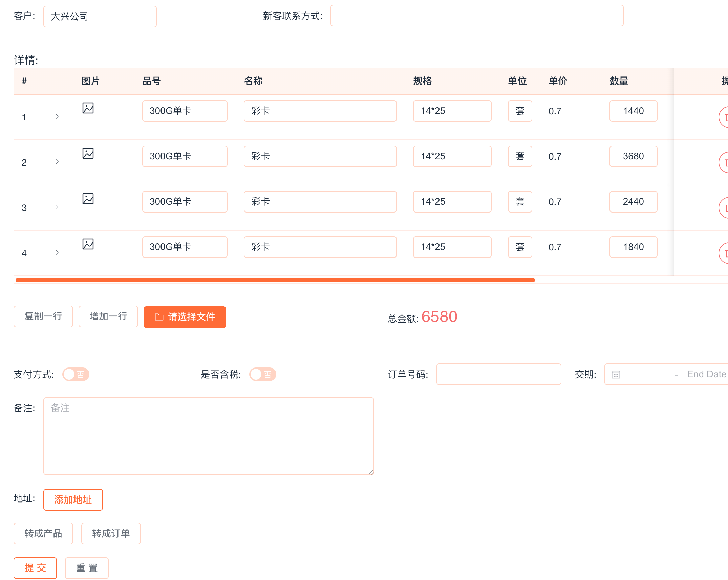Image resolution: width=728 pixels, height=580 pixels.
Task: Submit the form with 提交
Action: click(35, 568)
